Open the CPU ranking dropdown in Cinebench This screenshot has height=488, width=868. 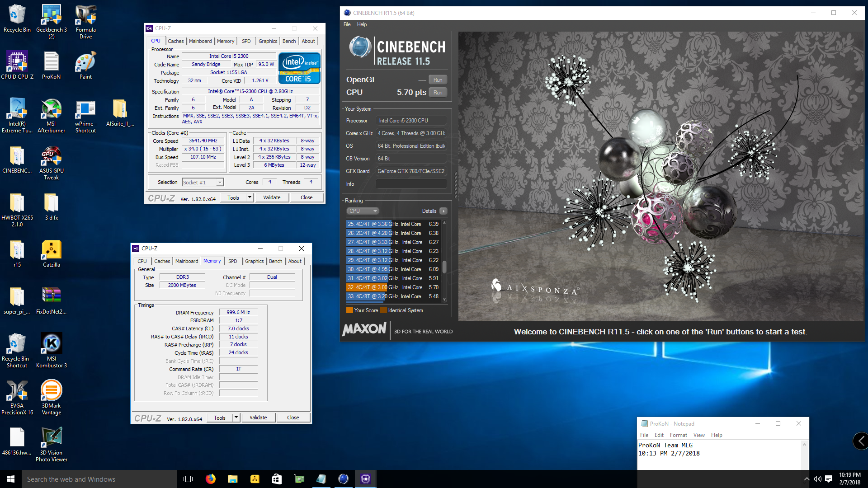363,211
